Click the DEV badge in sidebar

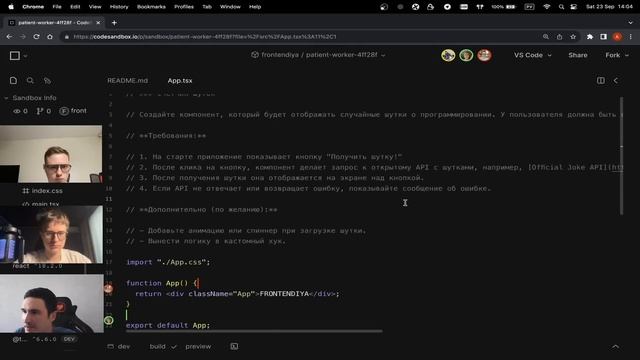(x=69, y=339)
